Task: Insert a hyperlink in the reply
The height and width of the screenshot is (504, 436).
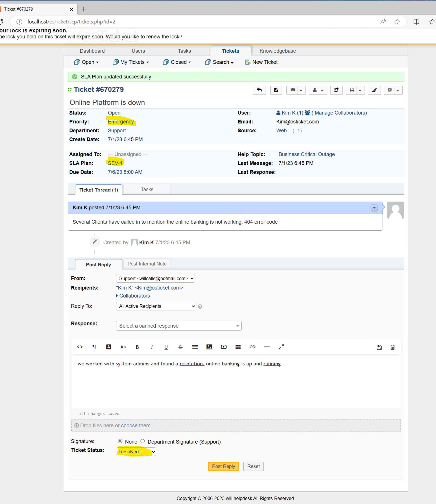Action: pos(252,347)
